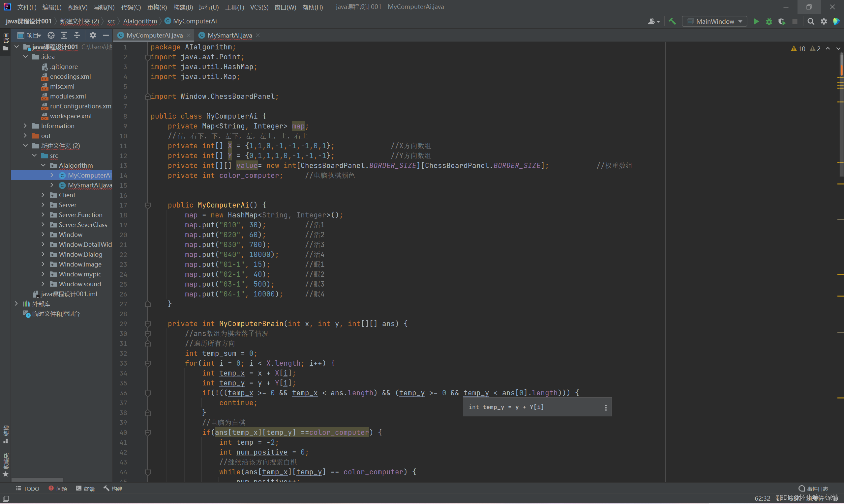Open the 重构(R) menu
The width and height of the screenshot is (844, 504).
(x=157, y=7)
